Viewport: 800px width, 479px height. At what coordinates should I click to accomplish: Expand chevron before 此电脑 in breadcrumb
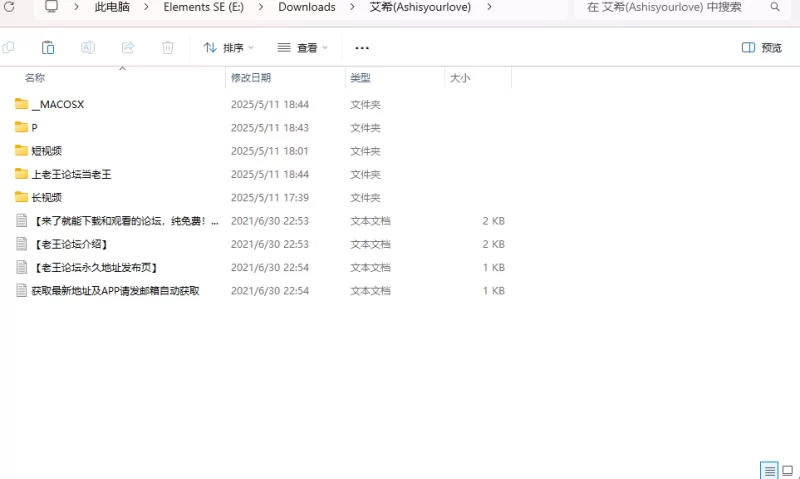76,7
